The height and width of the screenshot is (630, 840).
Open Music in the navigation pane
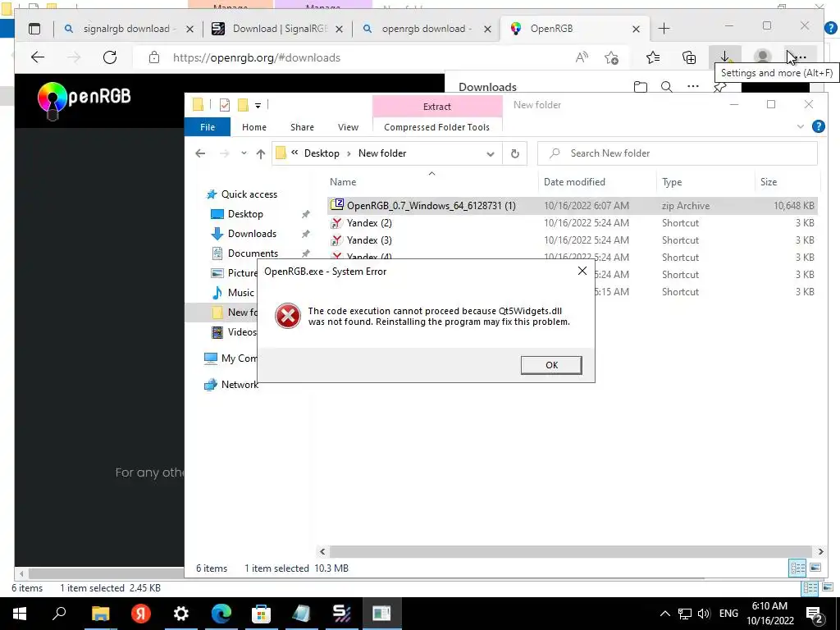point(240,293)
